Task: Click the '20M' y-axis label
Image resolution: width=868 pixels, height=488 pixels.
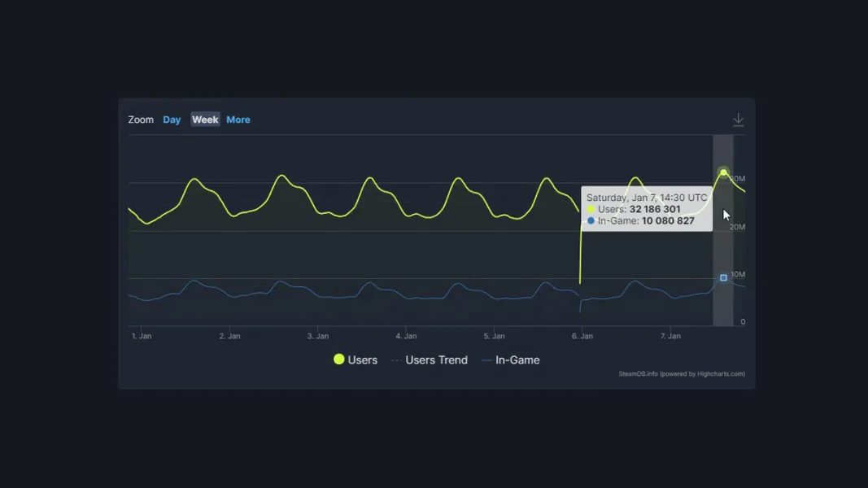Action: click(x=737, y=227)
